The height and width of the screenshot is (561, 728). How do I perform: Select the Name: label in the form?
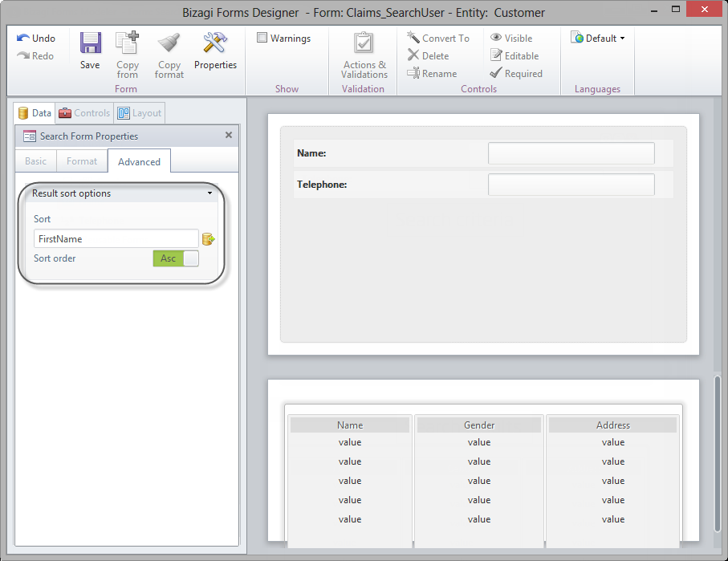311,153
